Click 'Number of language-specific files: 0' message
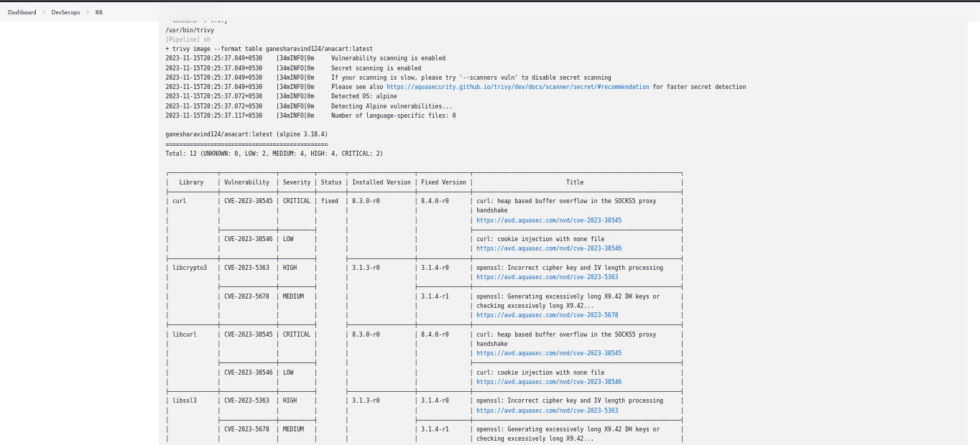Viewport: 980px width, 445px height. [x=393, y=116]
